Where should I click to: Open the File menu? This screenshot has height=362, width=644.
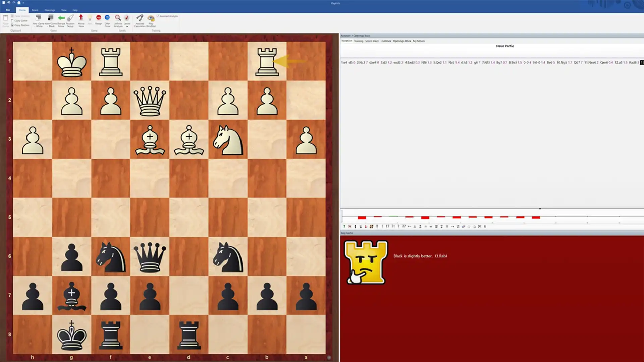pyautogui.click(x=8, y=10)
